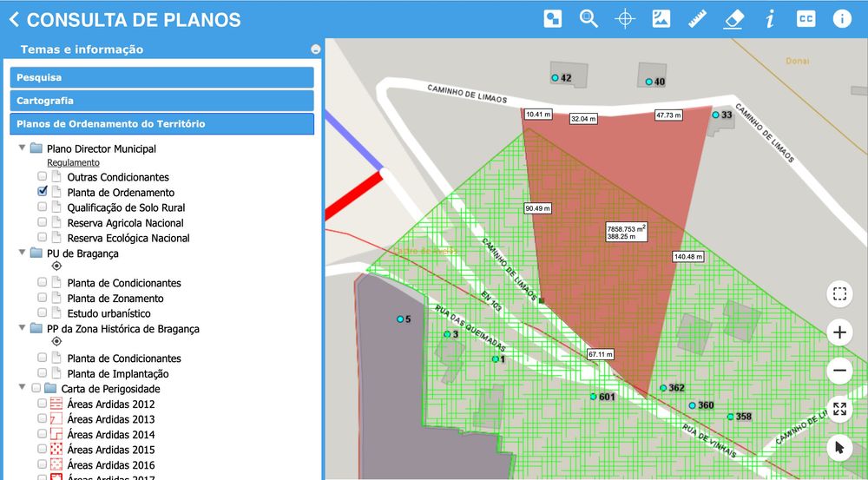Viewport: 868px width, 480px height.
Task: Toggle fullscreen map view
Action: pyautogui.click(x=839, y=409)
